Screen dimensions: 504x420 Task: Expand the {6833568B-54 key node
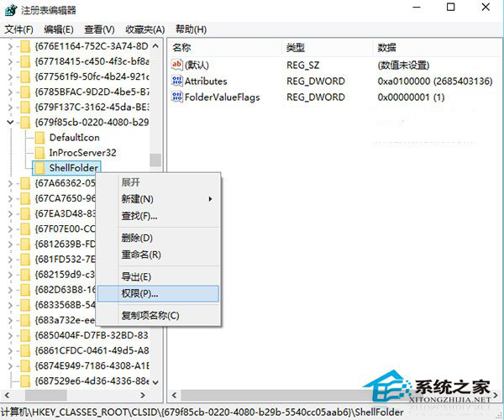[x=10, y=305]
